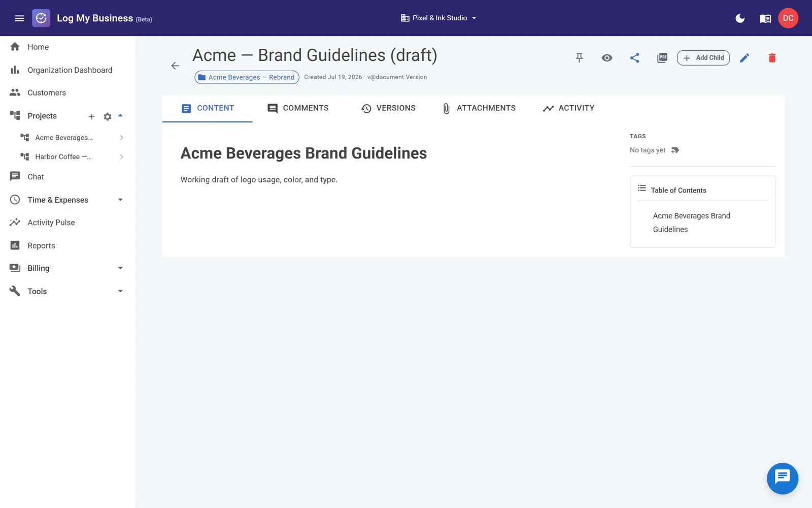The width and height of the screenshot is (812, 508).
Task: Click the Home house icon
Action: pyautogui.click(x=15, y=47)
